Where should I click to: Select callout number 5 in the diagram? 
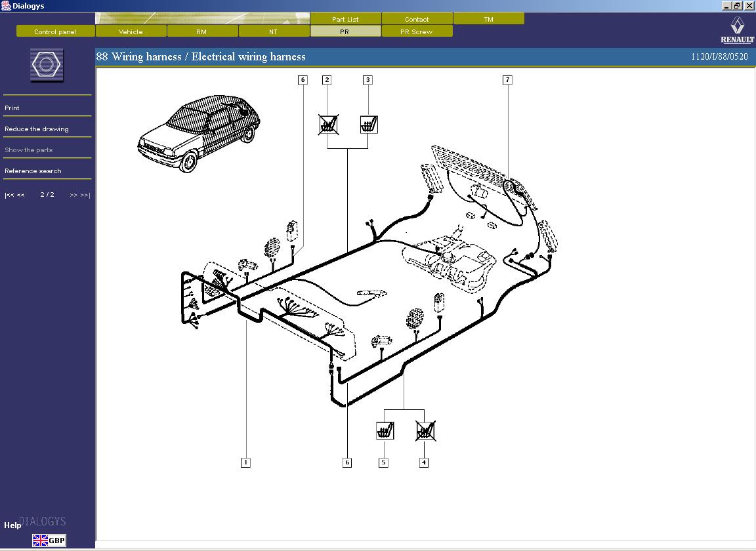click(383, 462)
